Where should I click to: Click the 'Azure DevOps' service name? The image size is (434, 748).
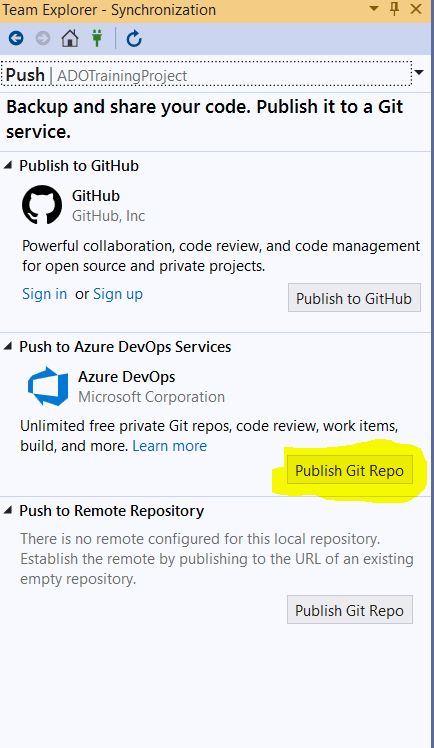tap(127, 376)
